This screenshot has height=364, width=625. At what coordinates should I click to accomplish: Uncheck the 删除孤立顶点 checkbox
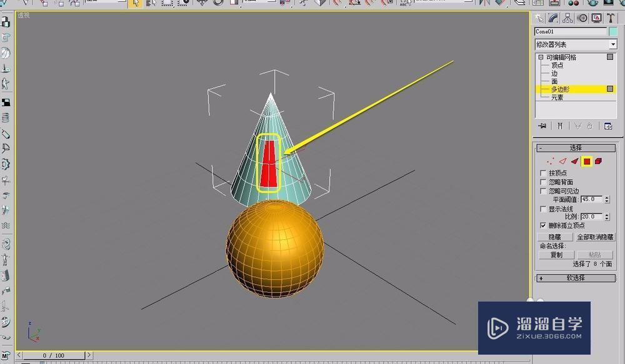[x=543, y=225]
